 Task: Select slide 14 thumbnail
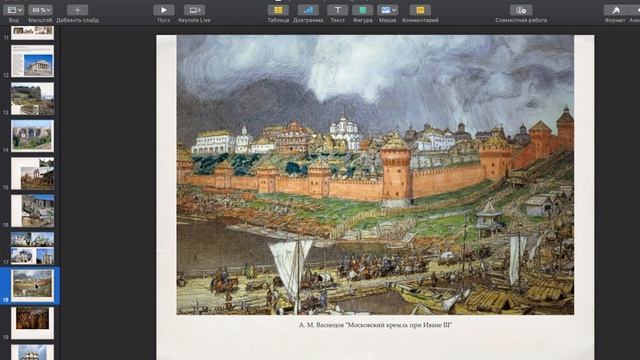[x=33, y=136]
